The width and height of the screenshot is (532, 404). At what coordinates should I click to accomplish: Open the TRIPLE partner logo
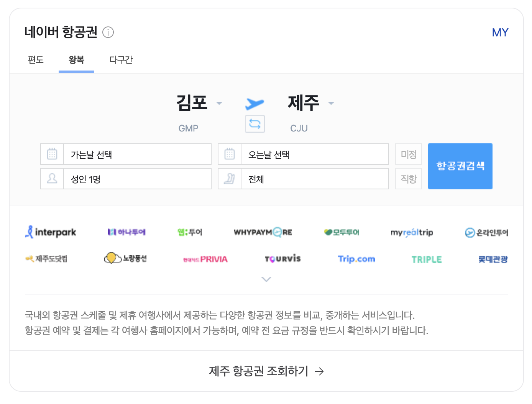(x=427, y=259)
